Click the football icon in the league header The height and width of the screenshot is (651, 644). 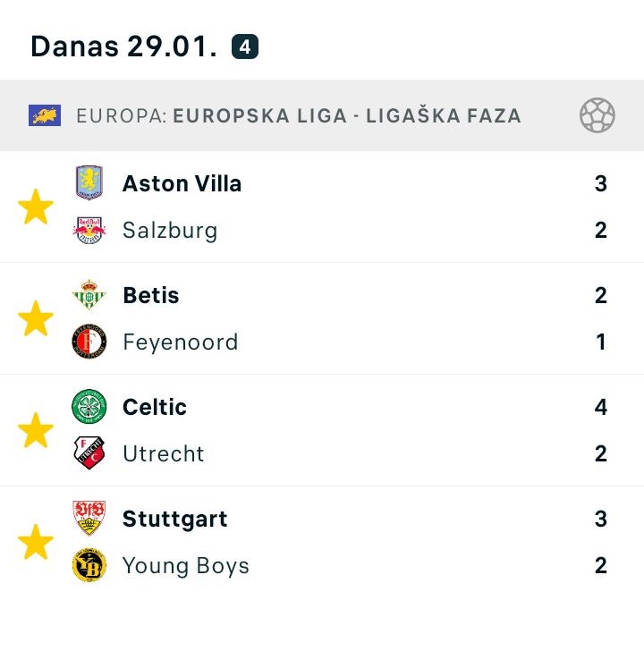coord(597,115)
